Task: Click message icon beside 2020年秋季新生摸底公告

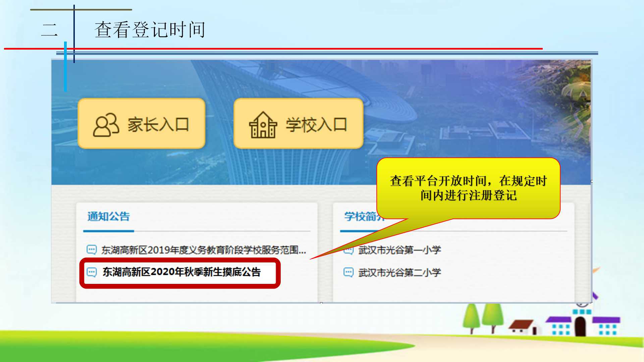Action: click(92, 272)
